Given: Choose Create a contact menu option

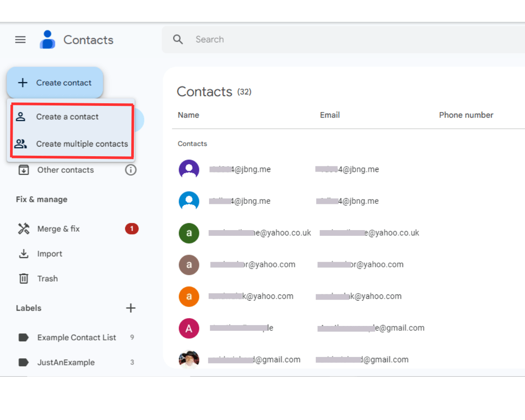Looking at the screenshot, I should 71,117.
